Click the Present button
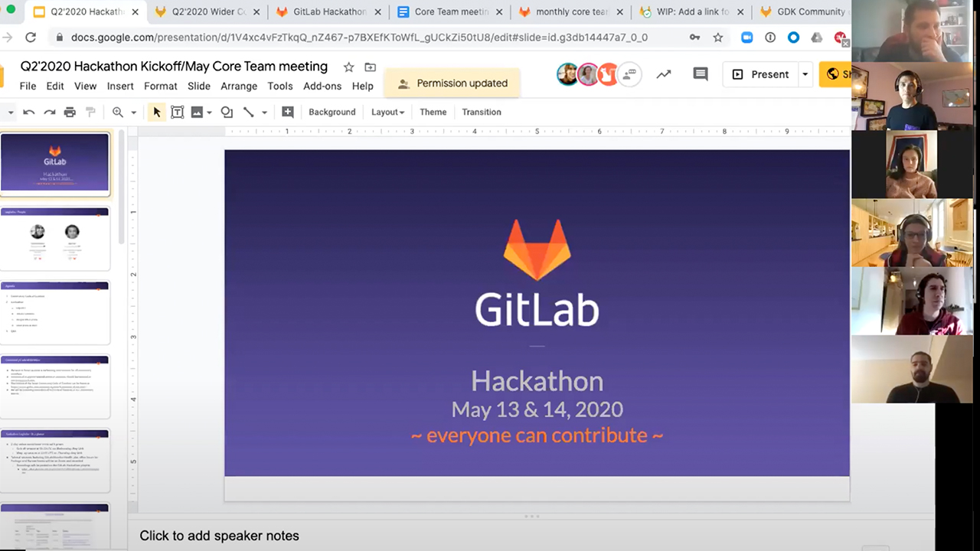Image resolution: width=980 pixels, height=551 pixels. pyautogui.click(x=760, y=74)
